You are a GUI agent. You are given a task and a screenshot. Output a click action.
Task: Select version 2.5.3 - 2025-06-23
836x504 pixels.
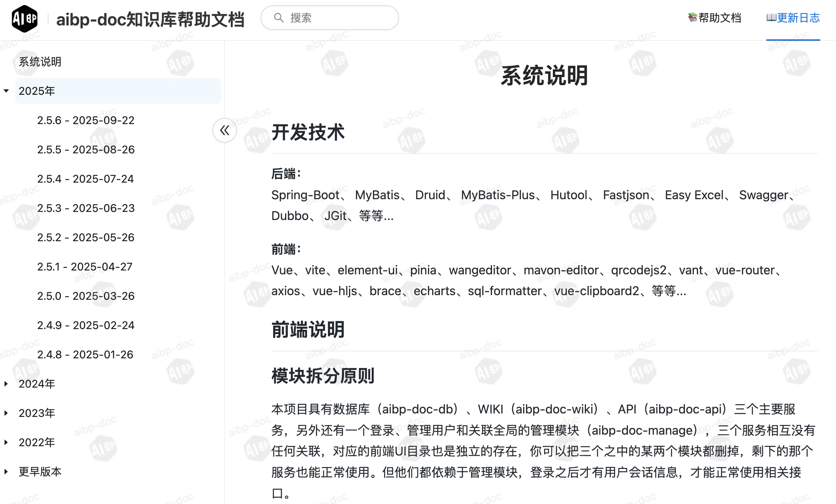click(x=86, y=208)
